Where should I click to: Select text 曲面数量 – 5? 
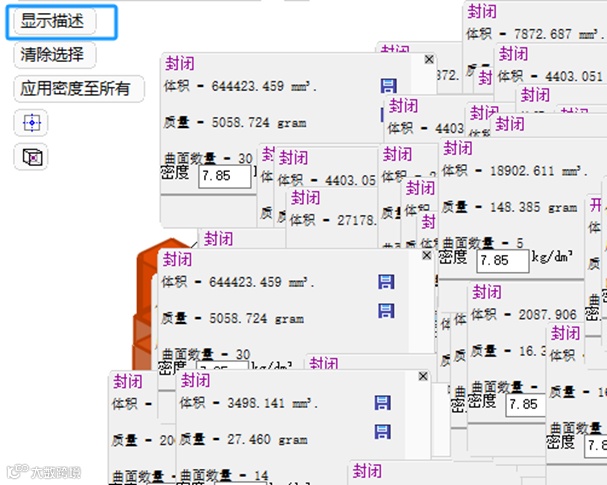click(482, 243)
